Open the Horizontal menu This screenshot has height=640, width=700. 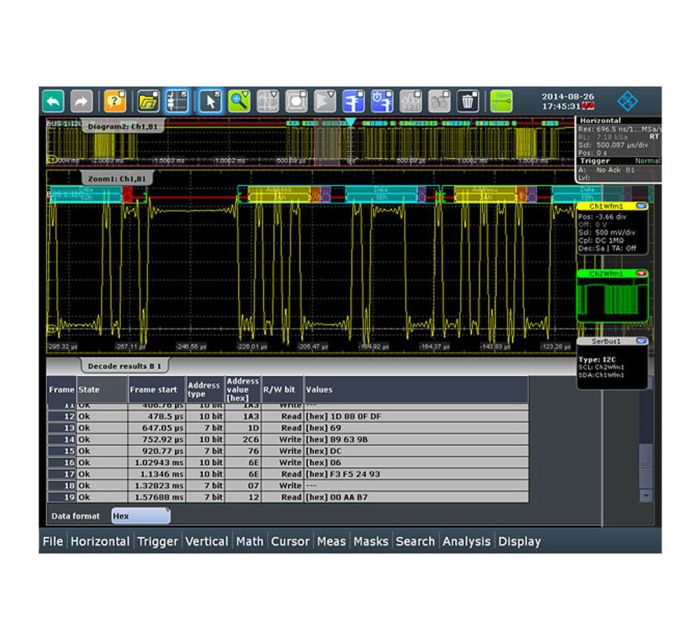100,541
